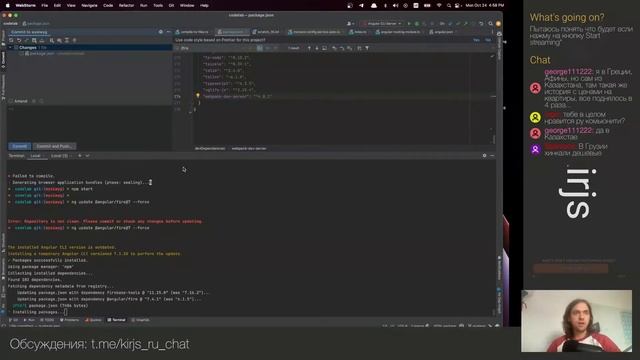Open the Navigate menu
Image resolution: width=640 pixels, height=360 pixels.
[89, 6]
